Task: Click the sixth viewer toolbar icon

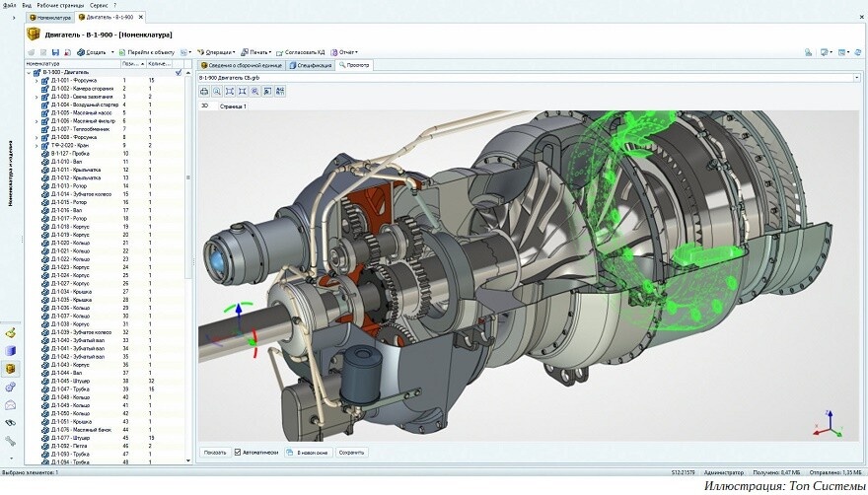Action: (268, 92)
